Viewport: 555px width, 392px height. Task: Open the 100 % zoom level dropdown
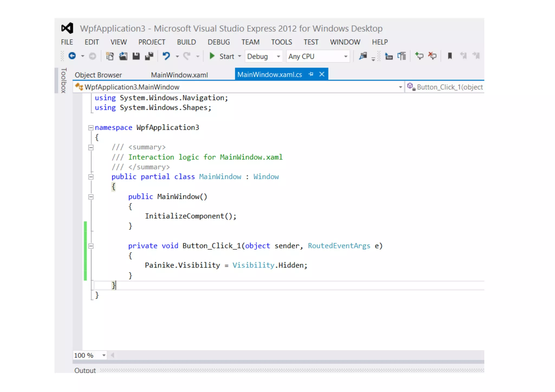pyautogui.click(x=104, y=355)
